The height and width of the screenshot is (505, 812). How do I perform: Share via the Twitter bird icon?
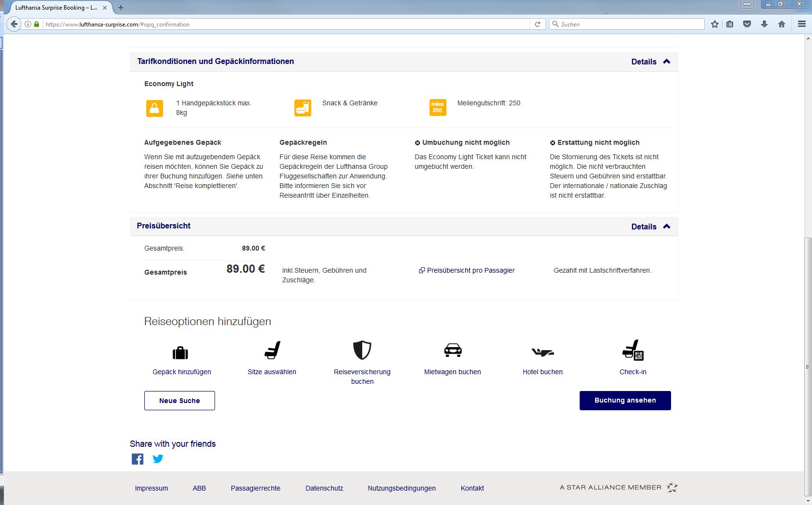pos(158,459)
